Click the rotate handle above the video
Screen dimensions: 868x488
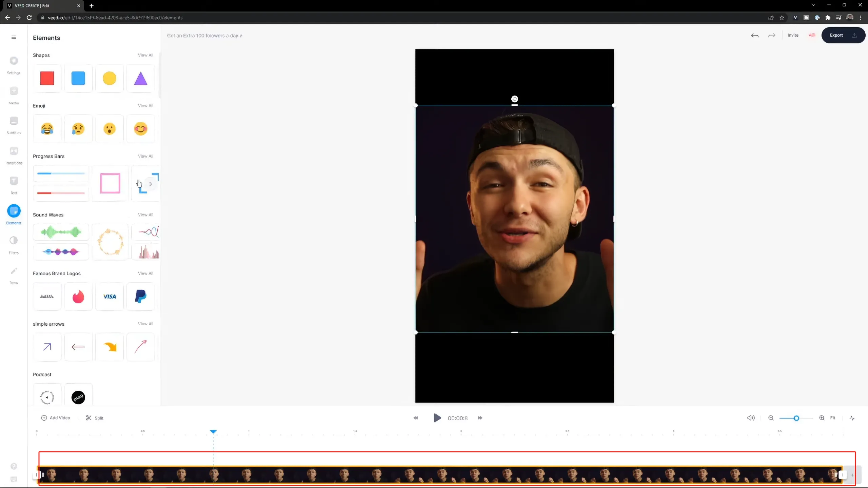[515, 99]
